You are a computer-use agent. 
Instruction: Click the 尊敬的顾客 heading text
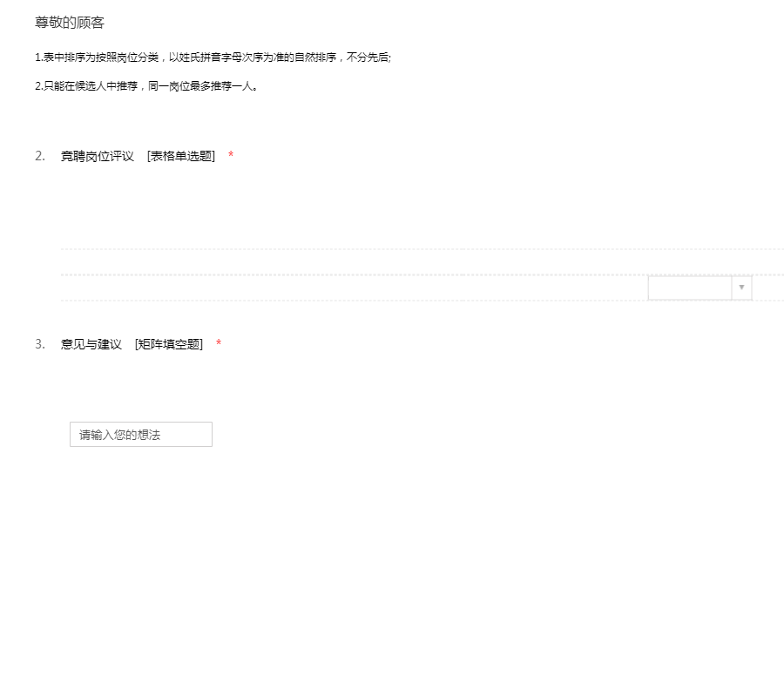(x=70, y=23)
